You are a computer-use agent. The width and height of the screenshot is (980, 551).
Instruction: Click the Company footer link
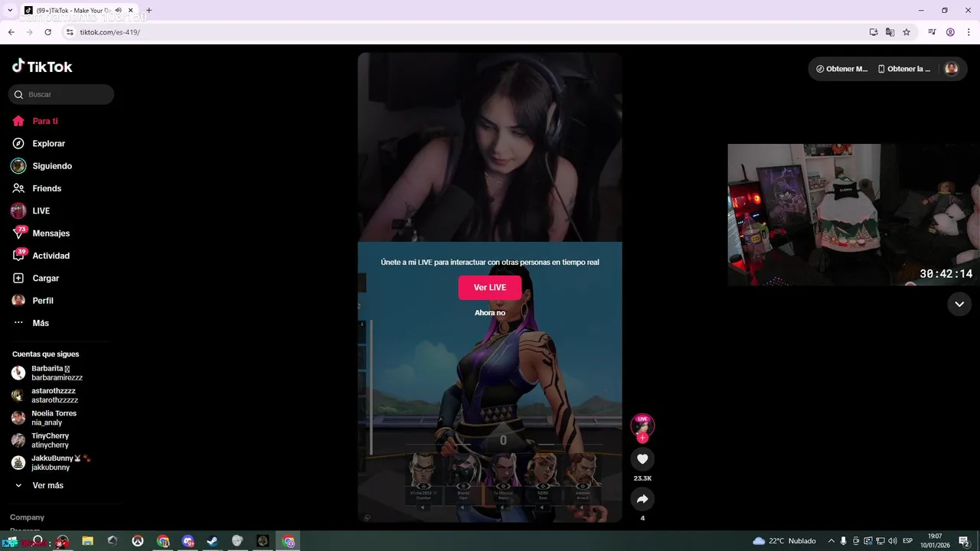27,517
